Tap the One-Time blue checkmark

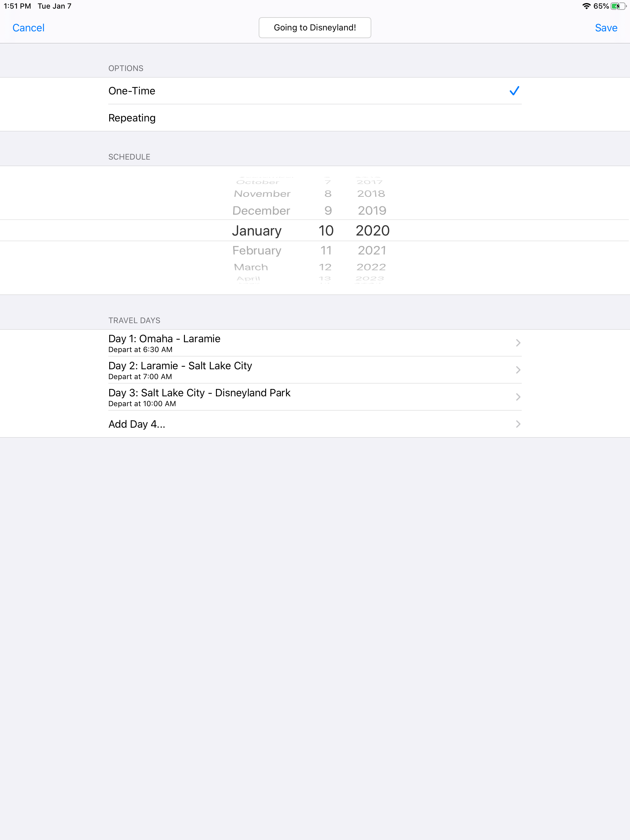[514, 91]
